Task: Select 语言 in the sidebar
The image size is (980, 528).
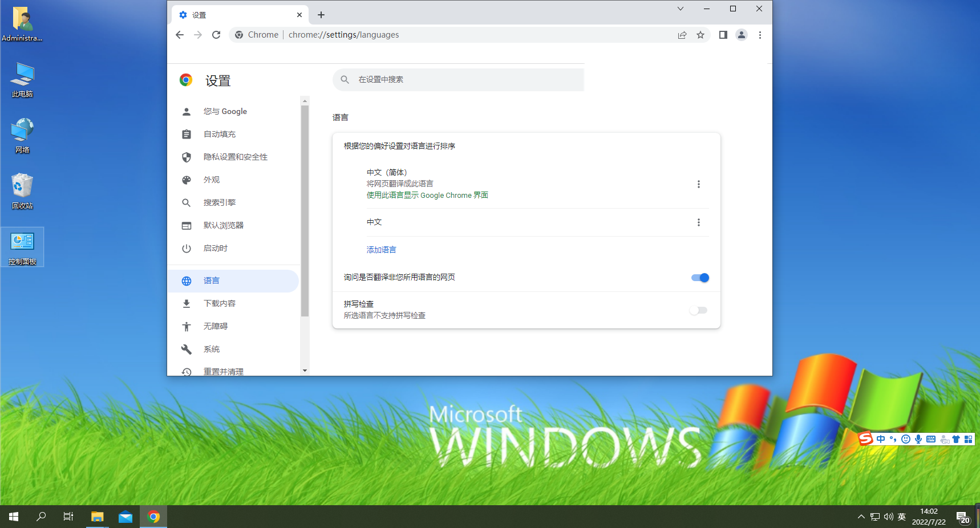Action: click(x=233, y=281)
